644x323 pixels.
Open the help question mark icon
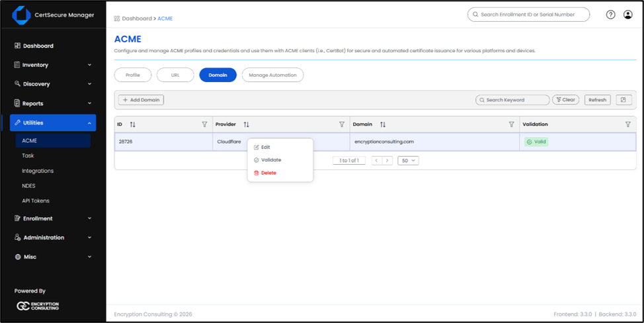tap(611, 15)
